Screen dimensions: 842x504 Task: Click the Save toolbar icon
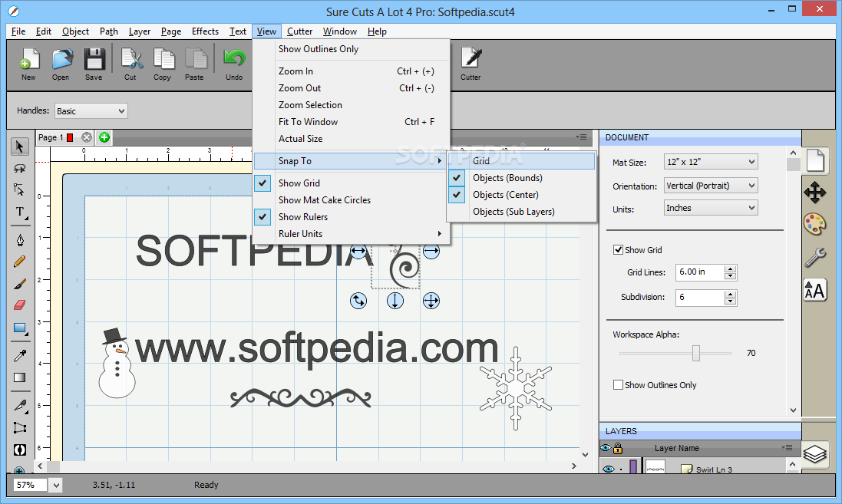point(94,64)
